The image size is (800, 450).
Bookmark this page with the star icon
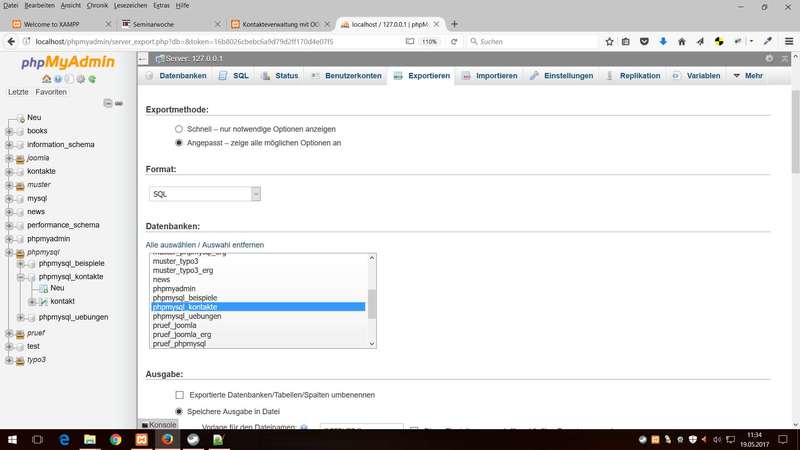609,41
